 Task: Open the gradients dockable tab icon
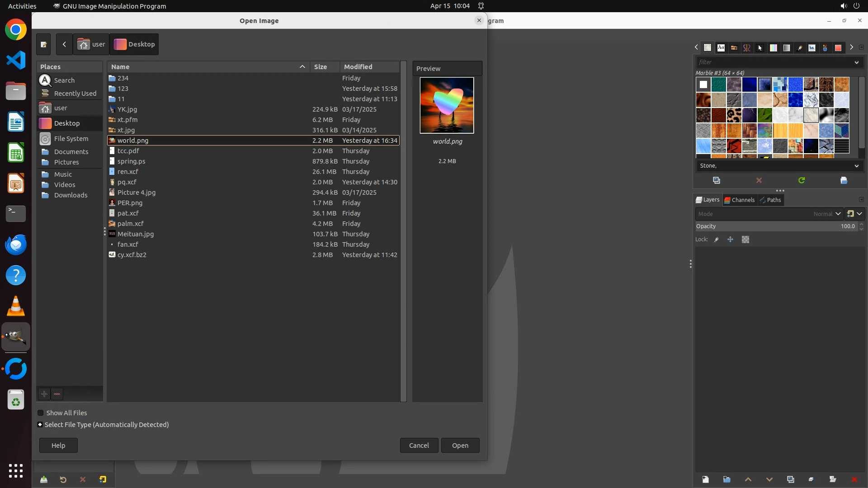[787, 48]
